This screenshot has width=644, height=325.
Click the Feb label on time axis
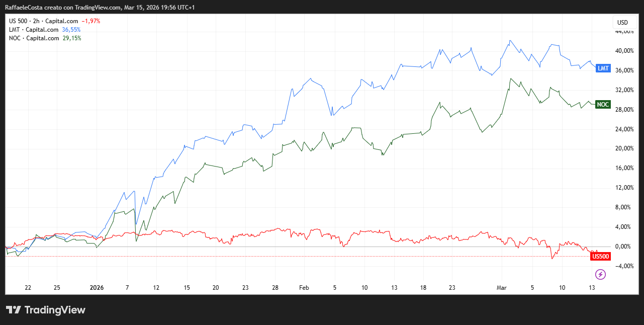[x=304, y=288]
